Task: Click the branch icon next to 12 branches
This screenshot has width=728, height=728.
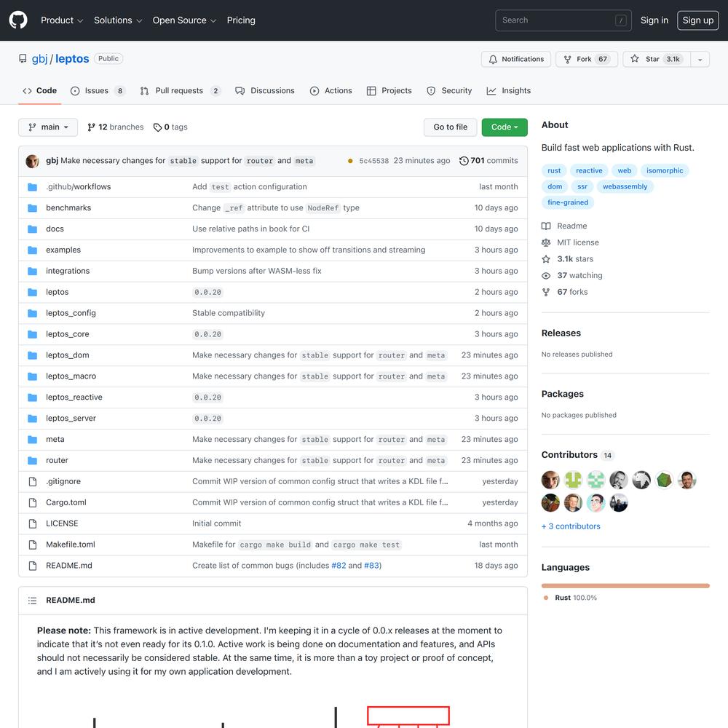Action: coord(92,127)
